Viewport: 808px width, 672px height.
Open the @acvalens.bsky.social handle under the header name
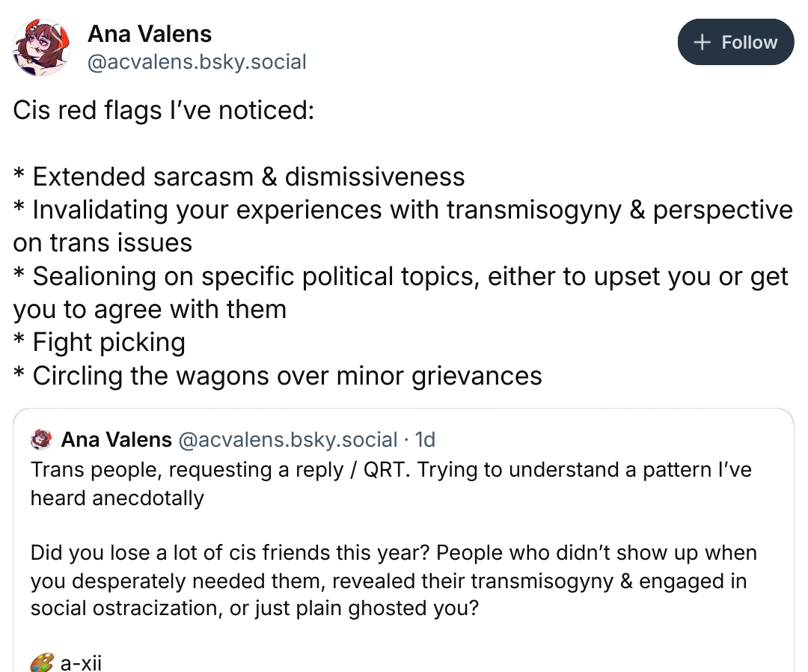pyautogui.click(x=197, y=61)
